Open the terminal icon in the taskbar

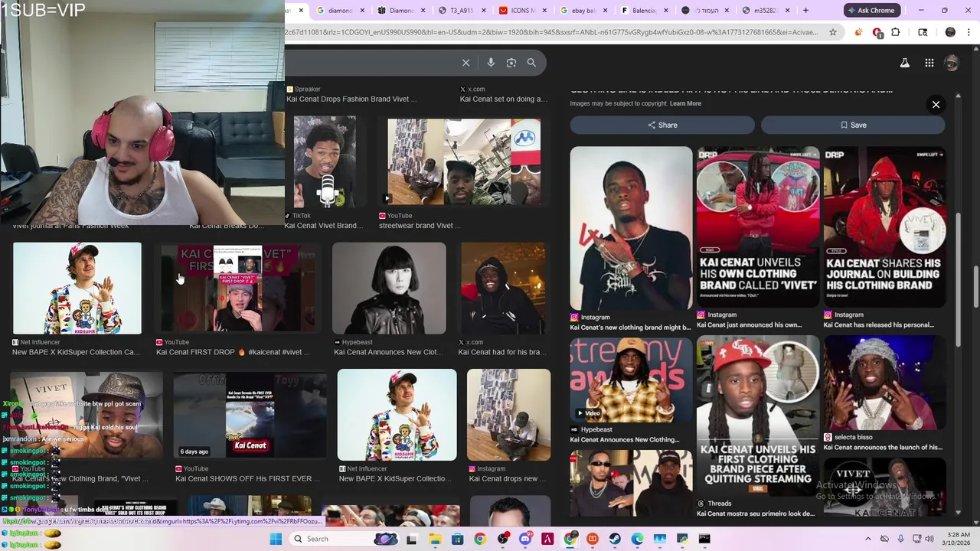[704, 539]
